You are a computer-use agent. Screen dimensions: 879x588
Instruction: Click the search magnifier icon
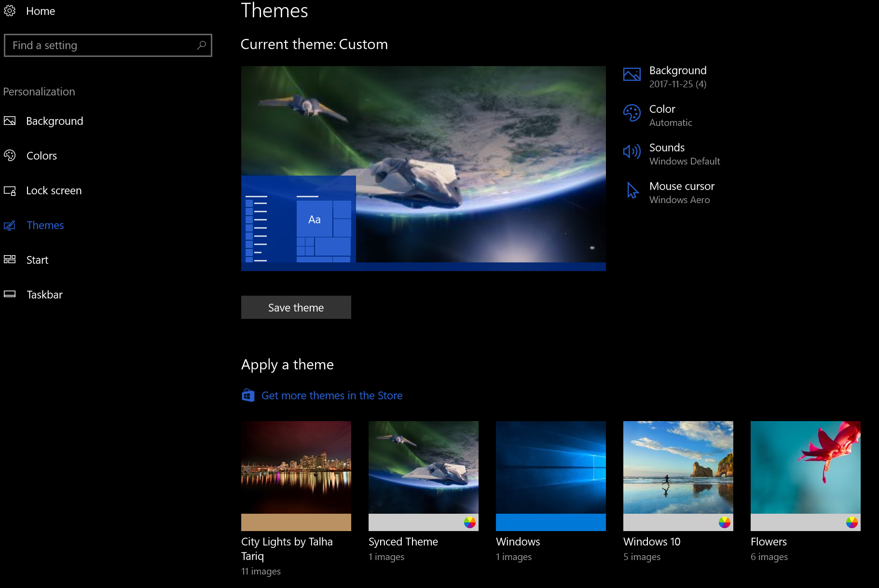pyautogui.click(x=201, y=45)
